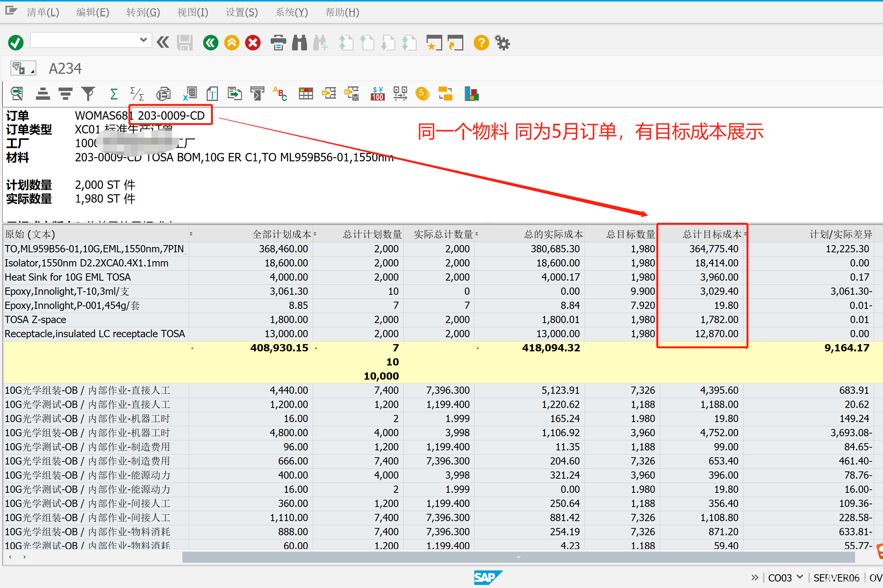Click the Save diskette icon
883x588 pixels.
tap(185, 42)
